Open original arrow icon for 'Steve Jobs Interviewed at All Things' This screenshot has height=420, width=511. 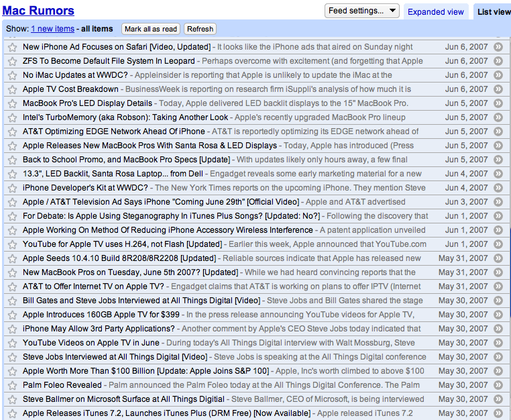click(x=498, y=357)
